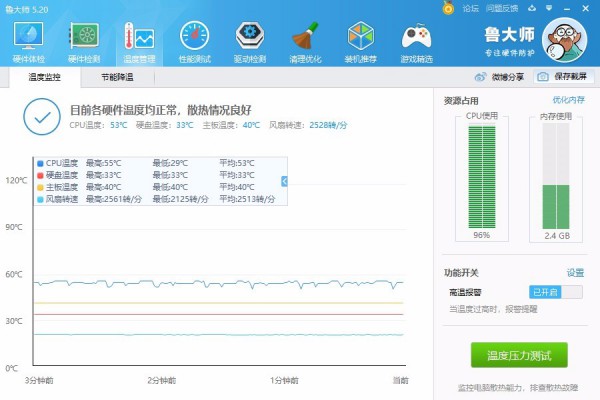The image size is (600, 400).
Task: Click the camera icon for 保存截屏
Action: pyautogui.click(x=543, y=77)
